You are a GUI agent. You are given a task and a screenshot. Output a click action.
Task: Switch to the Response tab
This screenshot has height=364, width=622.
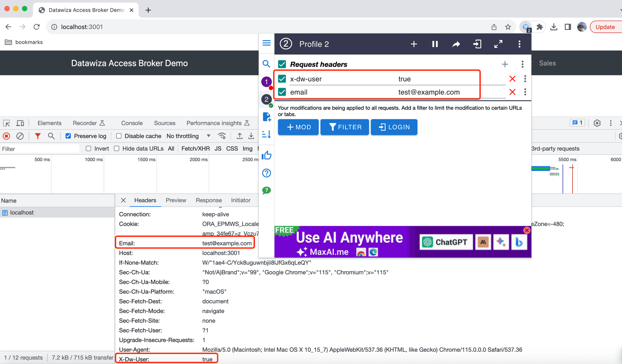(209, 200)
